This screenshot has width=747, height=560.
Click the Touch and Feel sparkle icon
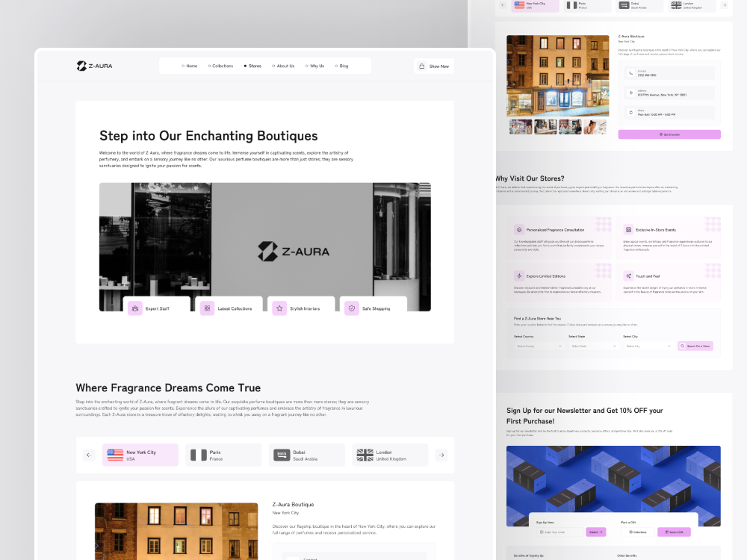coord(628,276)
